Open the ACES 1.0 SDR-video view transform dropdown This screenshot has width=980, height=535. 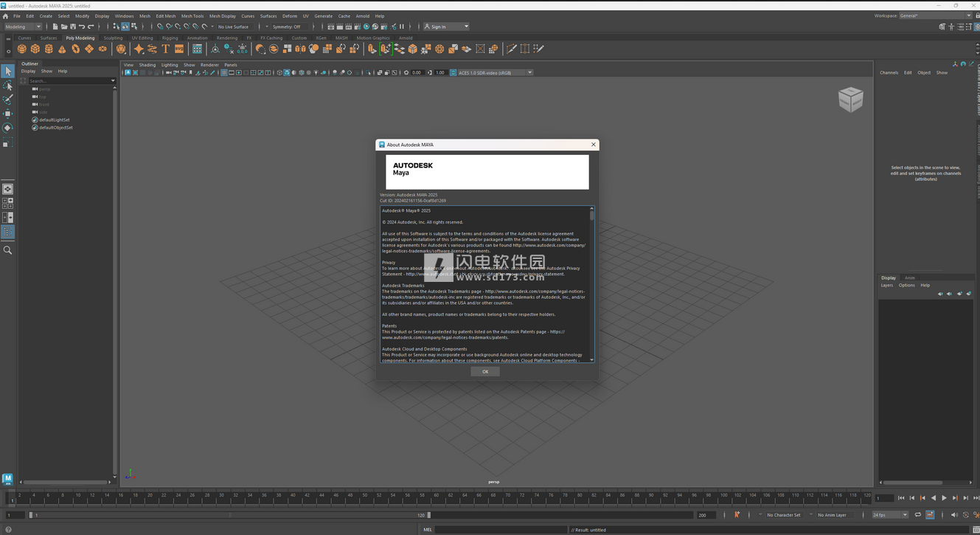click(x=495, y=72)
